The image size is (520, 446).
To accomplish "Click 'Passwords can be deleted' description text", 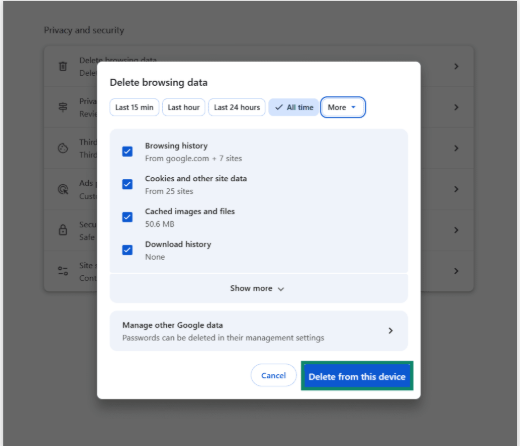I will [223, 338].
